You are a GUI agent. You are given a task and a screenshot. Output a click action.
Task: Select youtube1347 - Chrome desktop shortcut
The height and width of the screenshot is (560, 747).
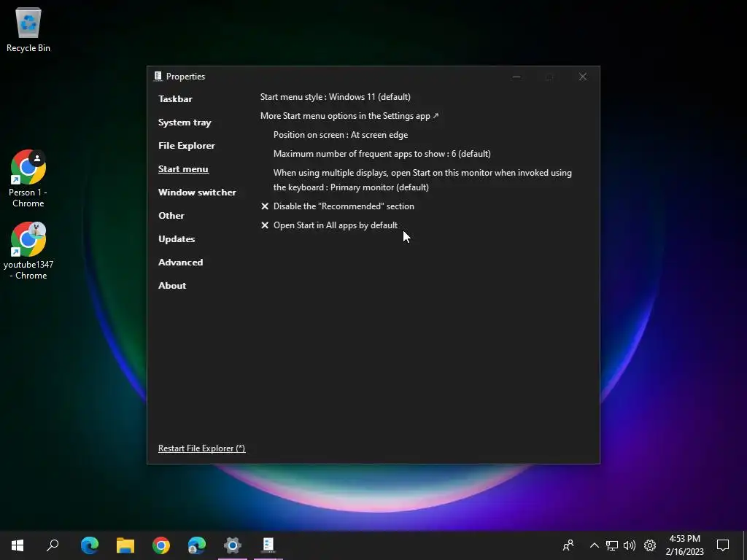(28, 251)
